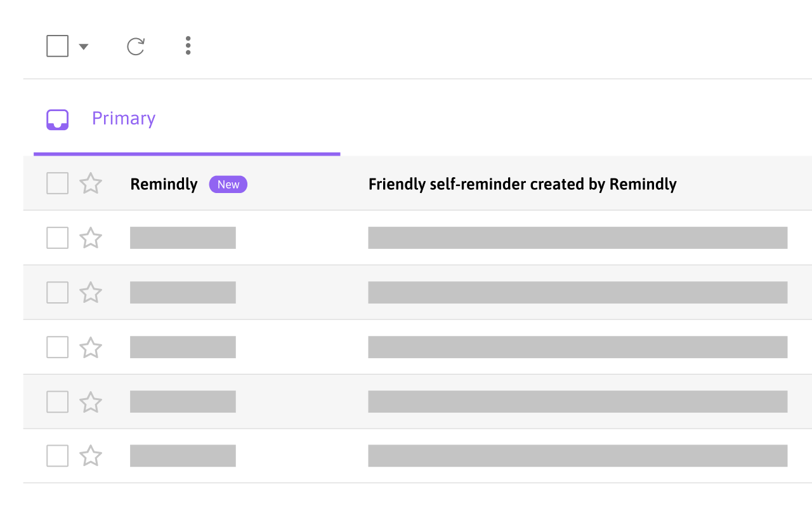Star the second email in the list
Screen dimensions: 812x508
point(91,237)
